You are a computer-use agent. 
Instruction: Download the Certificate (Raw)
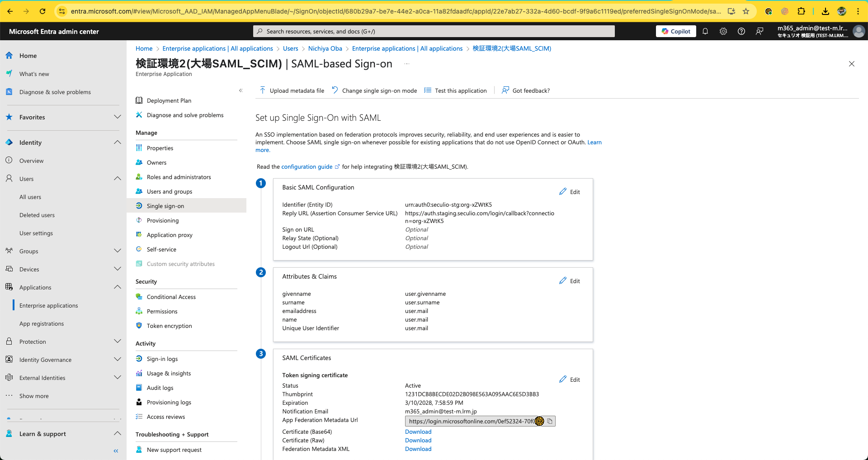click(418, 441)
